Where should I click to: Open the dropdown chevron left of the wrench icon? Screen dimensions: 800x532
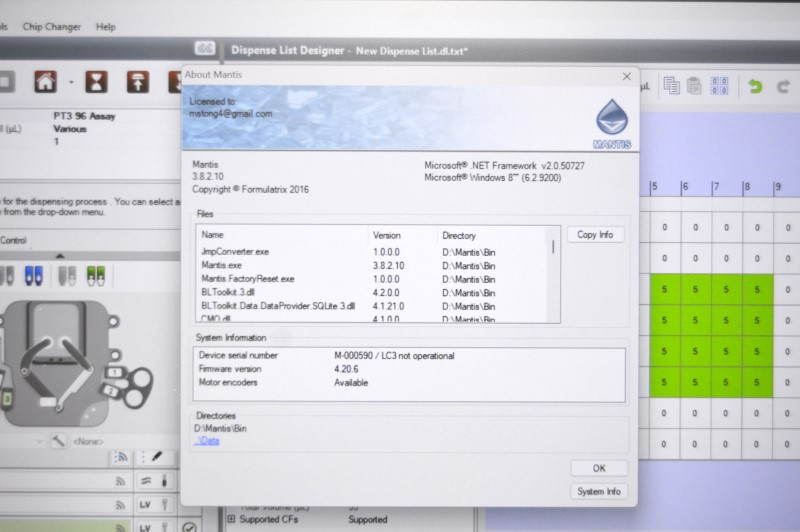point(40,441)
